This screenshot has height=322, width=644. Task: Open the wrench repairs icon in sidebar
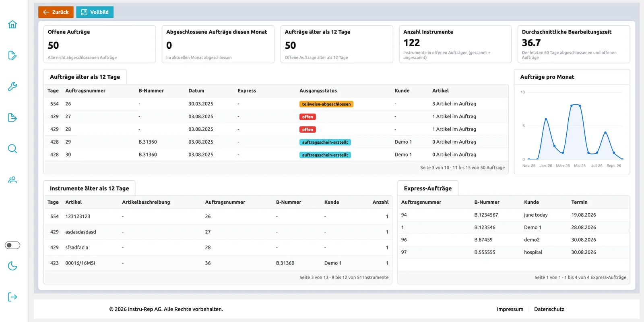[12, 87]
